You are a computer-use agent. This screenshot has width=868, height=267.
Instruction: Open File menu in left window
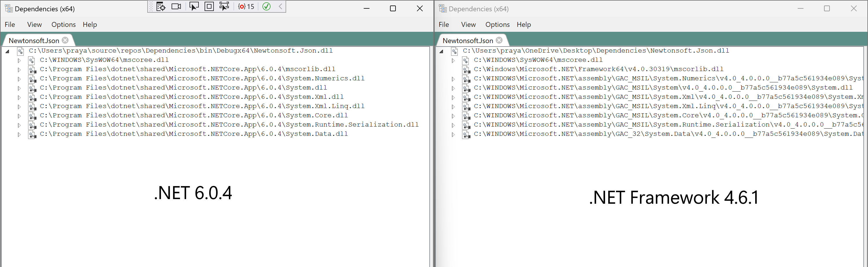pos(10,25)
